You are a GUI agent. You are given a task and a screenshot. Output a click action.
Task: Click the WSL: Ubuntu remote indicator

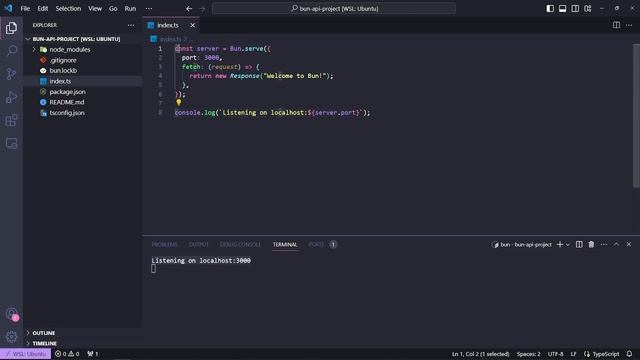(x=25, y=354)
